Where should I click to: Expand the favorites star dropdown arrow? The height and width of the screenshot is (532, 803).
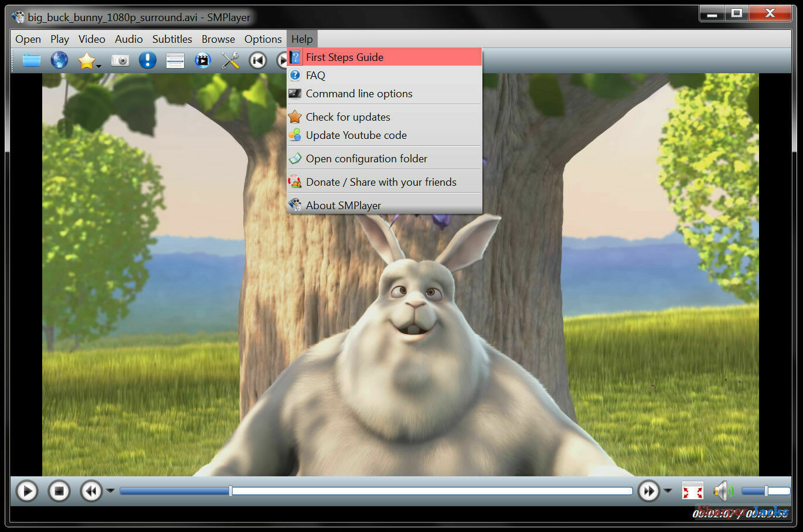coord(98,66)
